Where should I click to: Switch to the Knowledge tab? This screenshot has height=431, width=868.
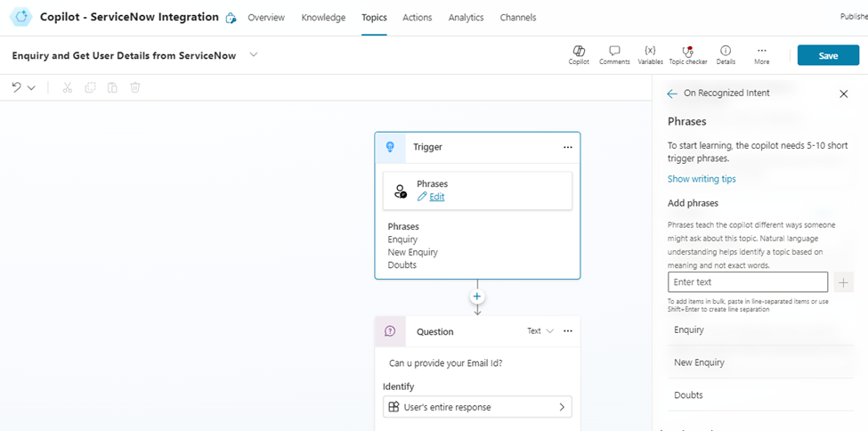323,18
